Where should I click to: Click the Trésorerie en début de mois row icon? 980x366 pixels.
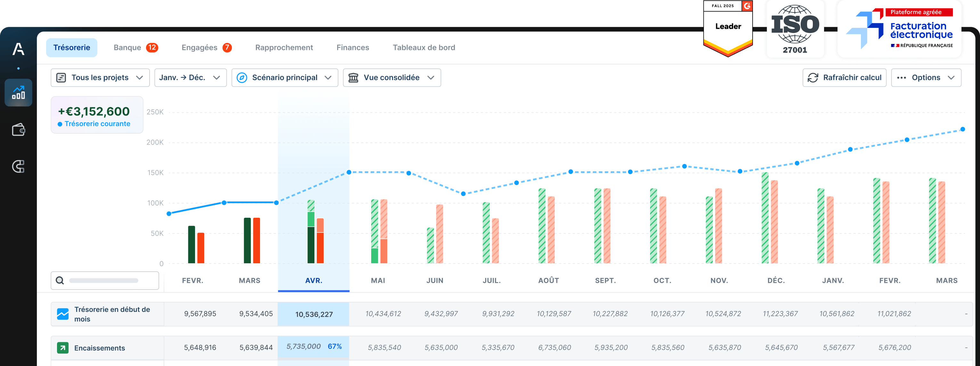(63, 314)
